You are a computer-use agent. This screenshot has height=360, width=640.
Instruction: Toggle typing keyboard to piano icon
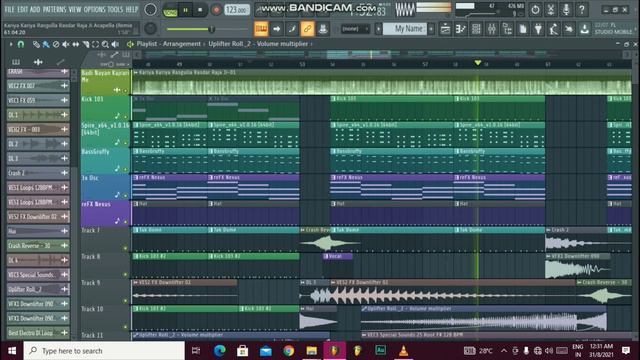pyautogui.click(x=261, y=29)
